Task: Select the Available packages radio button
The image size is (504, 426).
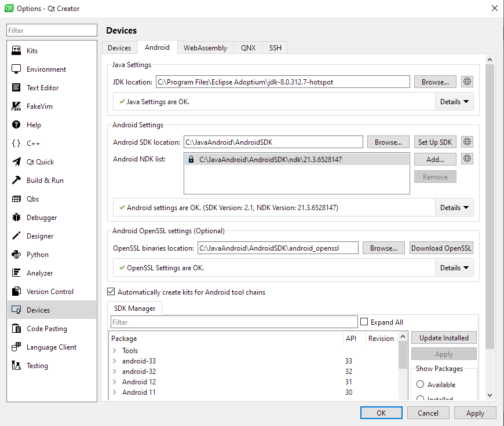Action: coord(421,385)
